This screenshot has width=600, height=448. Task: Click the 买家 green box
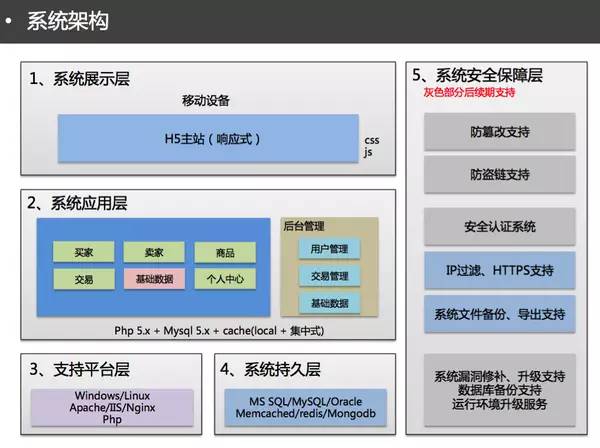83,252
